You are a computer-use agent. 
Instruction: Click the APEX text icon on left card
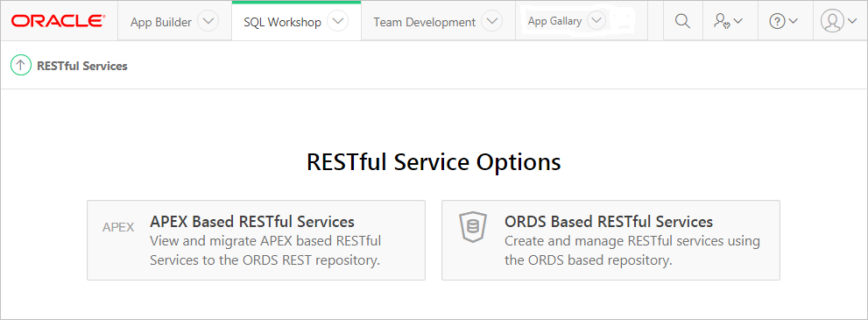click(118, 227)
